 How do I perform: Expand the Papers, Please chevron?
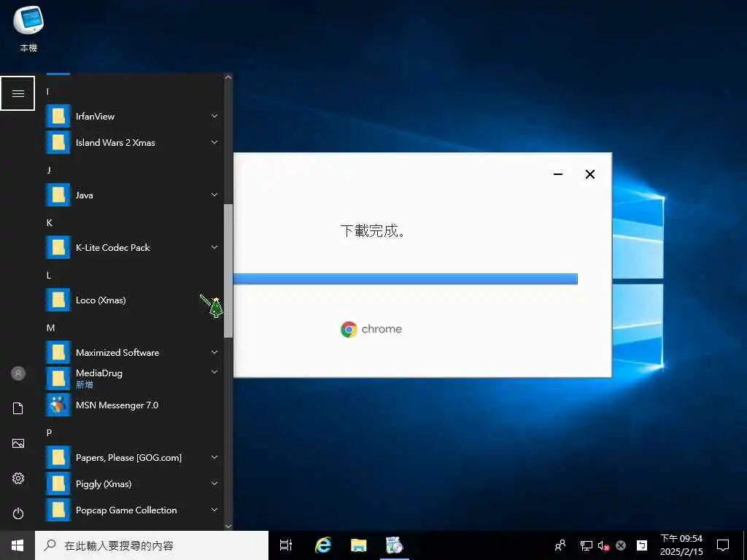click(x=214, y=457)
